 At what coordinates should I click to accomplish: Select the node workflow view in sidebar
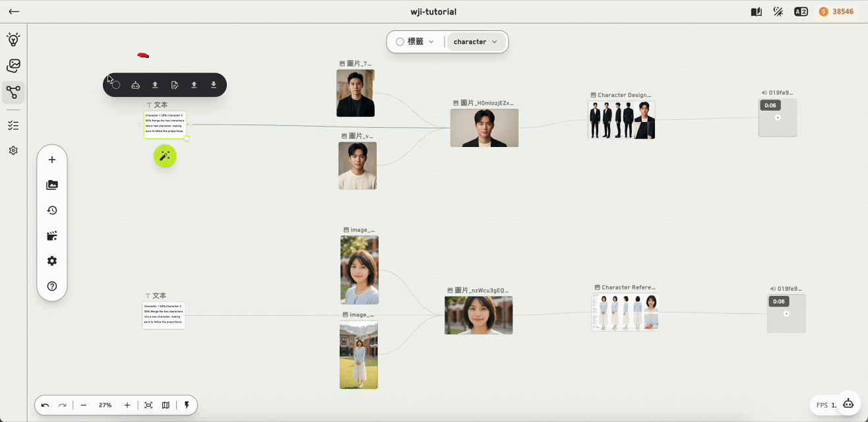pyautogui.click(x=13, y=92)
